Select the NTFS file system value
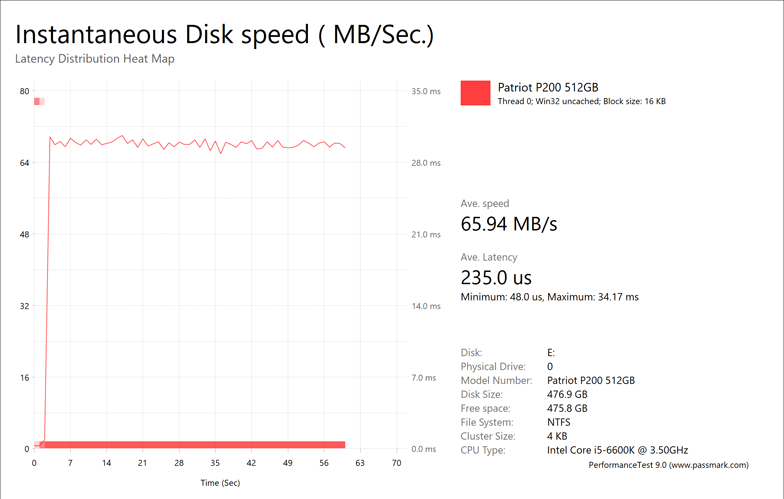784x499 pixels. pos(562,423)
